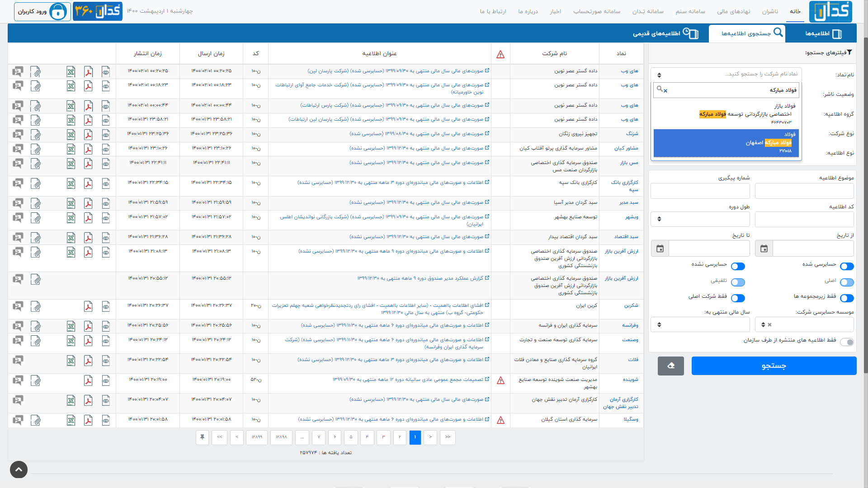Click ورود کاربران login button

42,11
